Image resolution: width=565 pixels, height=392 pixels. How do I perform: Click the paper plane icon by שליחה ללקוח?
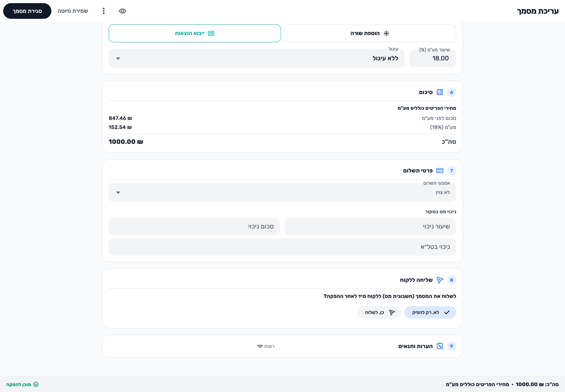tap(440, 280)
